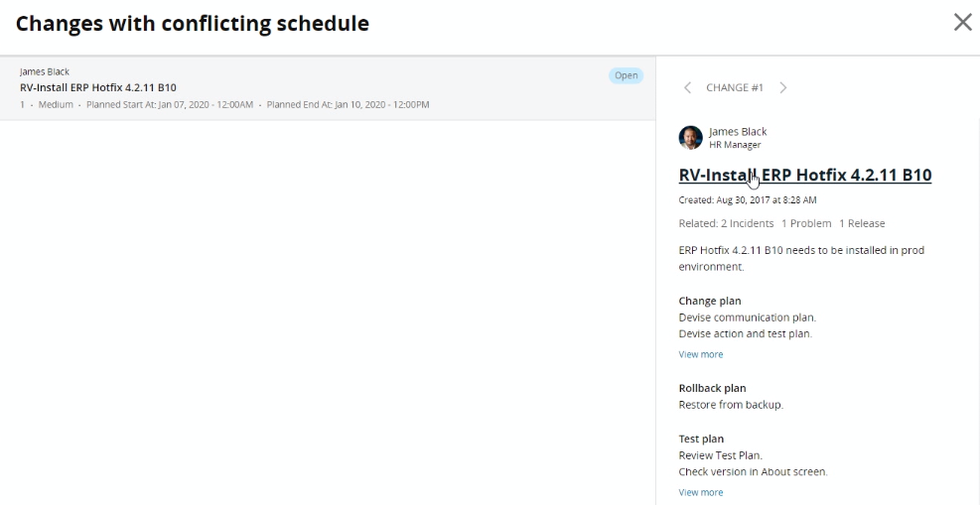Click the Open status badge
Screen dimensions: 980x505
[x=626, y=75]
